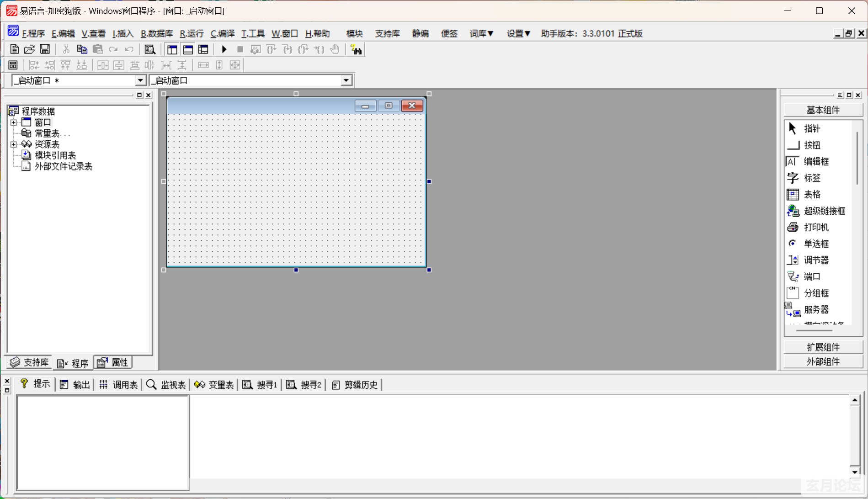Click the align bottom edges icon
Viewport: 868px width, 499px height.
(x=81, y=65)
